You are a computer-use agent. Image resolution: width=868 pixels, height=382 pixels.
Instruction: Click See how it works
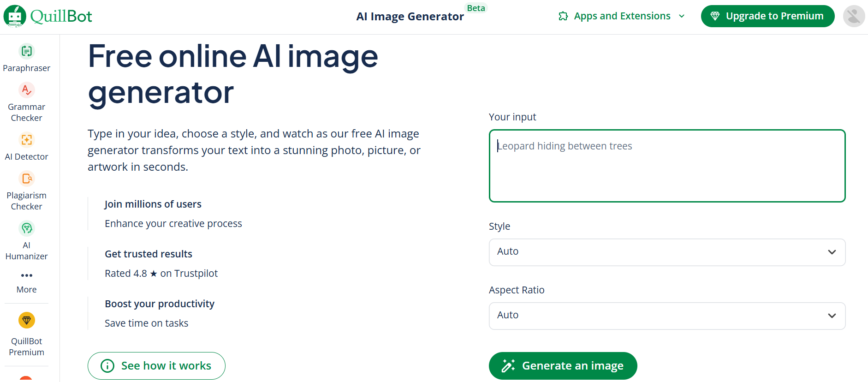click(x=156, y=365)
